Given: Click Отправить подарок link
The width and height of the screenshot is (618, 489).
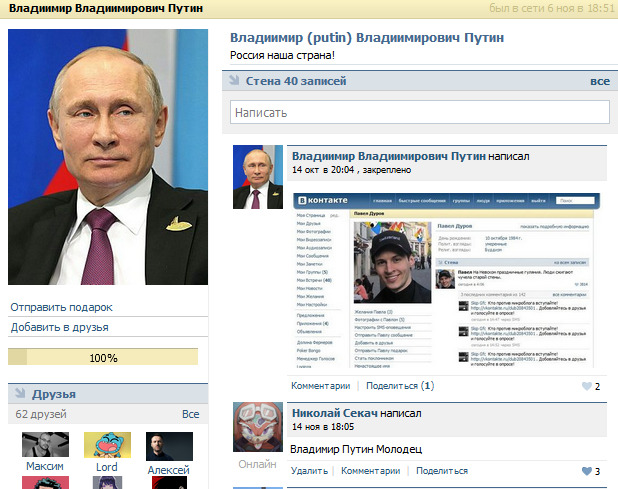Looking at the screenshot, I should (61, 307).
